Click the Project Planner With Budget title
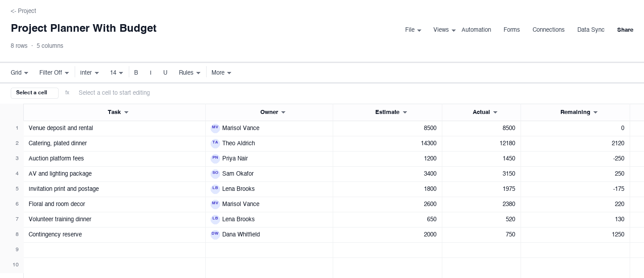The image size is (644, 278). [84, 28]
